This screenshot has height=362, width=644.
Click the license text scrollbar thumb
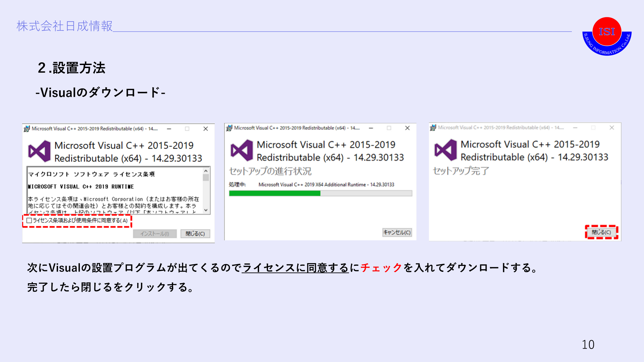pyautogui.click(x=206, y=178)
